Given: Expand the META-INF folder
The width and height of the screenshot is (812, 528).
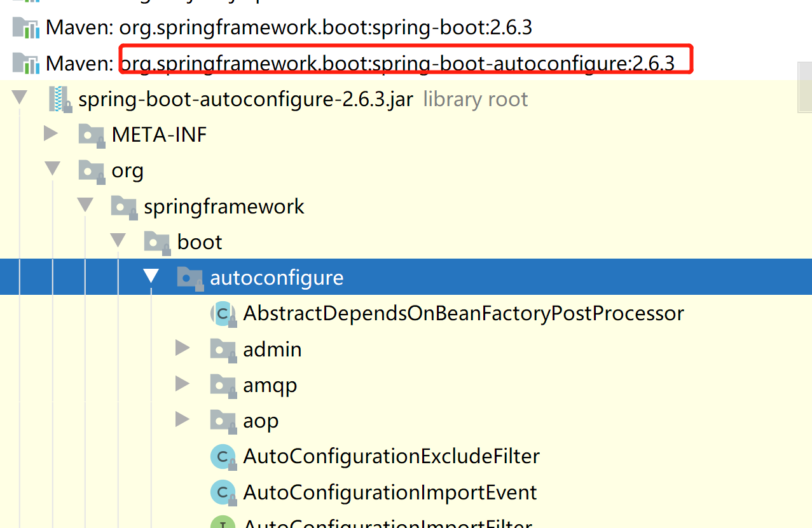Looking at the screenshot, I should [51, 133].
